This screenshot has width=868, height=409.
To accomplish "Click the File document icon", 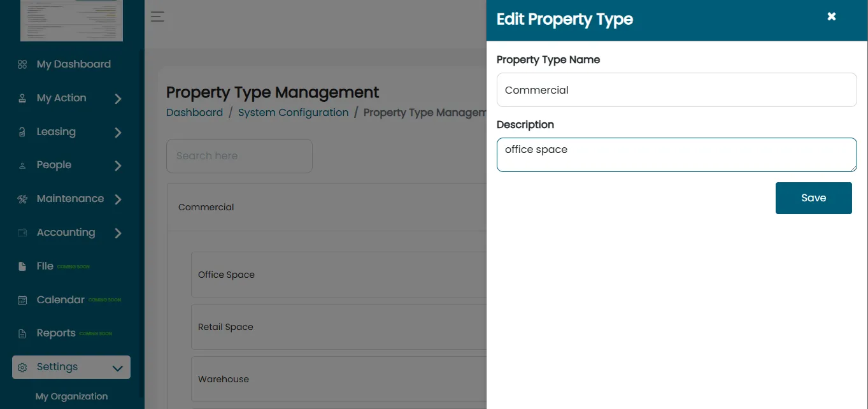I will tap(22, 266).
